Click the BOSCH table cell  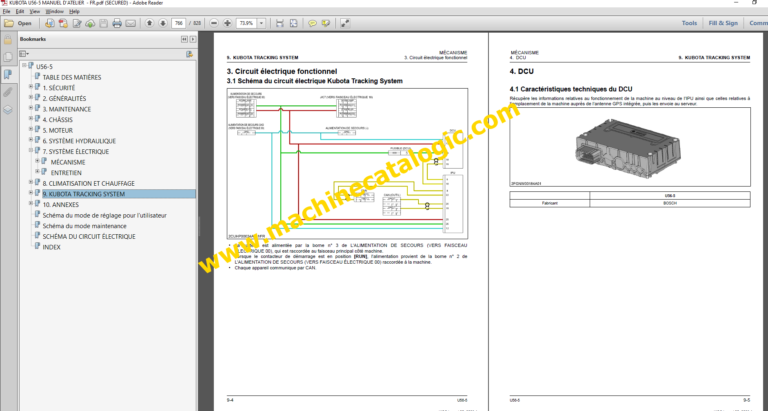point(670,203)
